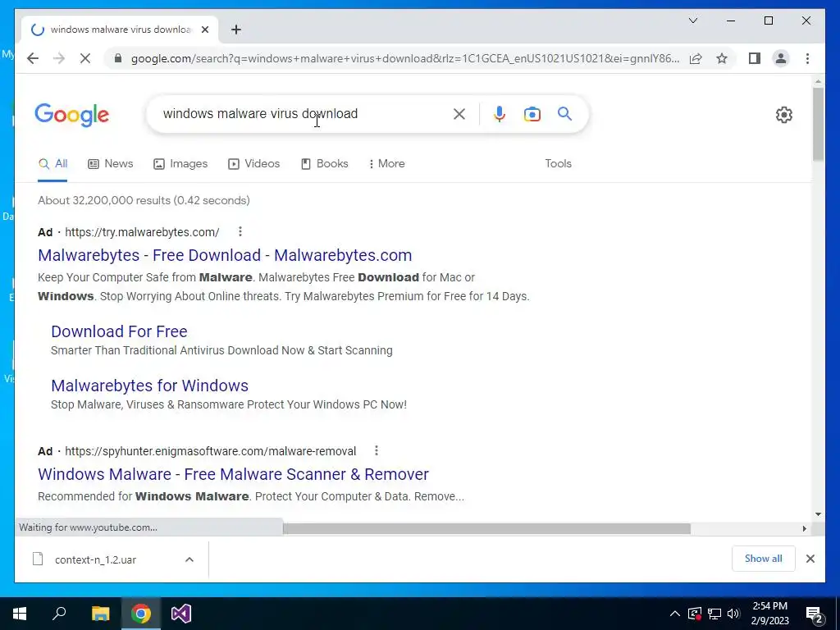Bookmark this page with the star icon

pos(722,58)
